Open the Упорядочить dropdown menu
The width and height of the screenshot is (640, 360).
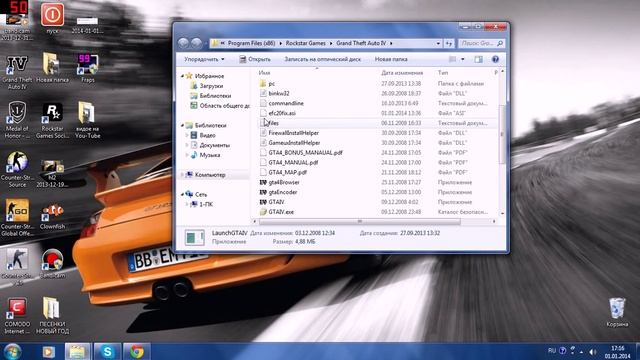coord(204,59)
